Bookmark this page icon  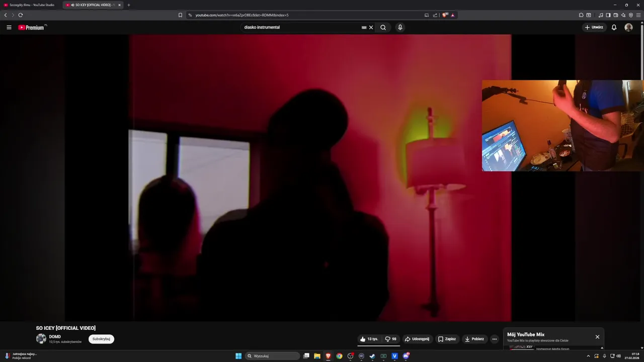coord(180,15)
